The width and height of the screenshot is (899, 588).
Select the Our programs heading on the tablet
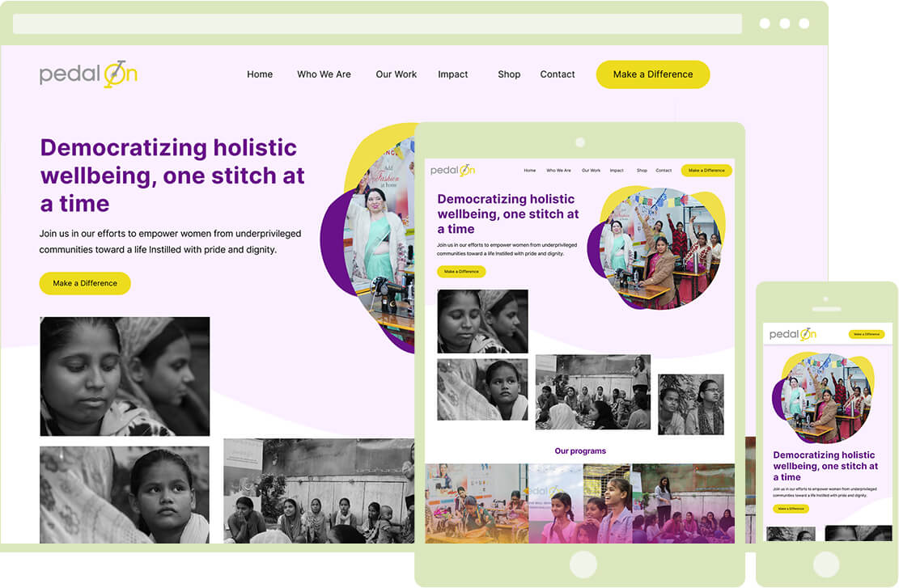click(x=579, y=451)
